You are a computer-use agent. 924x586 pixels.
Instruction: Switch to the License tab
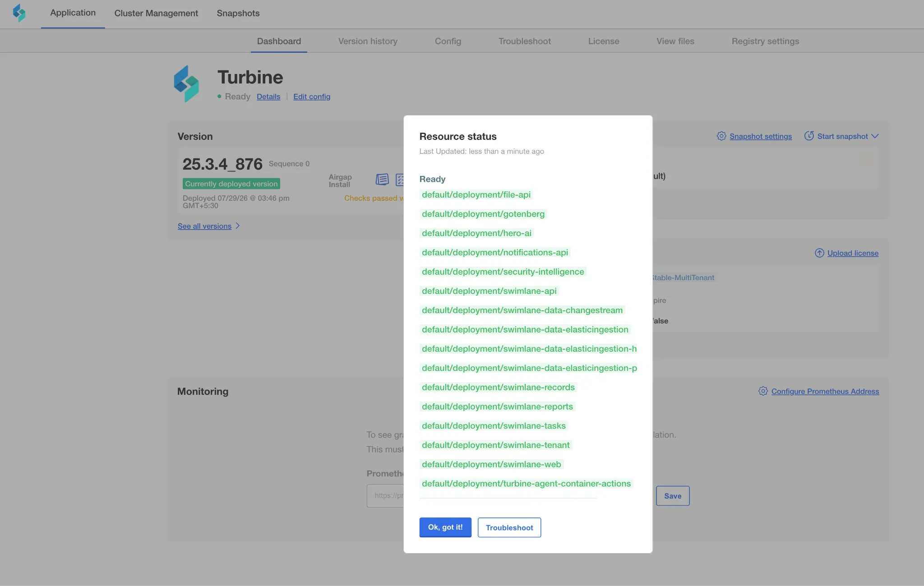point(603,41)
